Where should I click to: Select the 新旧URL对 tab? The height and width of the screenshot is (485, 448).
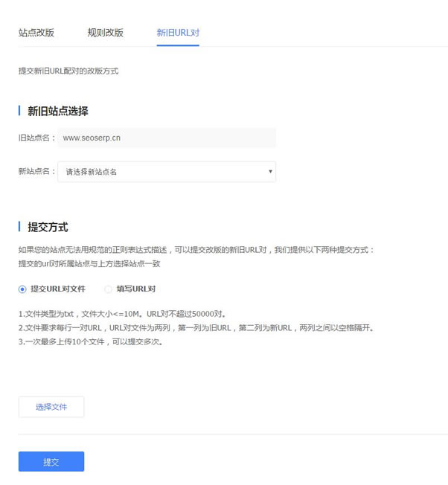click(178, 33)
